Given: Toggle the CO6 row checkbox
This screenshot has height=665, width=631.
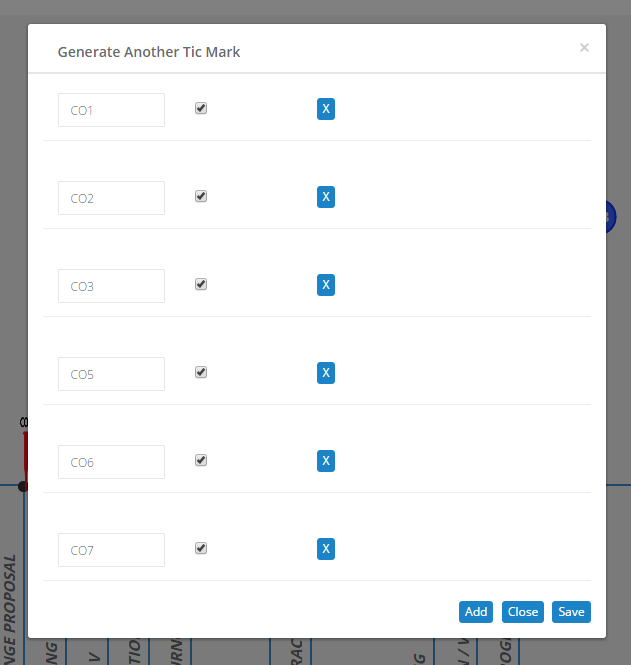Looking at the screenshot, I should 201,460.
